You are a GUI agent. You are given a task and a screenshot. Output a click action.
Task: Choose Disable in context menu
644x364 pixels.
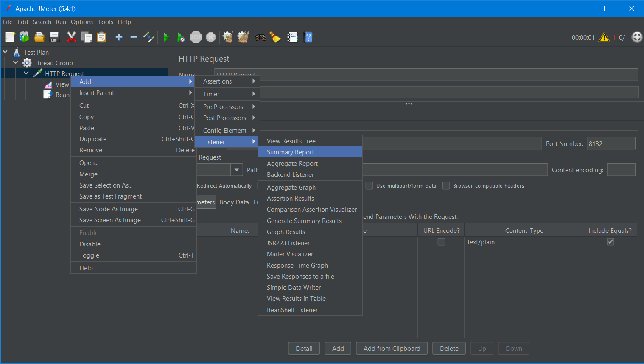pyautogui.click(x=133, y=244)
